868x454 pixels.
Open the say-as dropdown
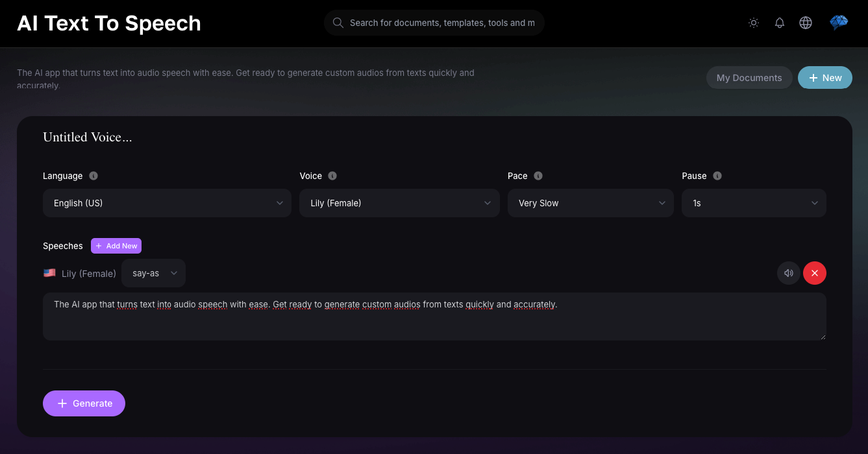[153, 273]
